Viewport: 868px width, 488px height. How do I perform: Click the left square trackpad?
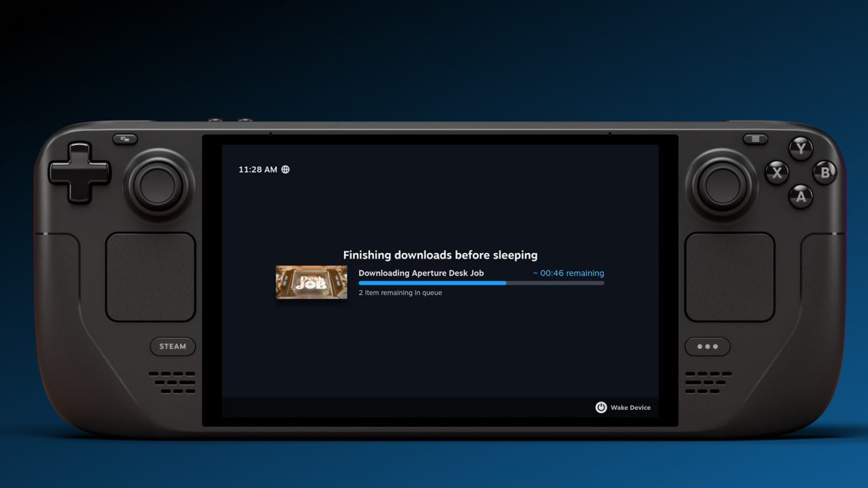[x=151, y=277]
